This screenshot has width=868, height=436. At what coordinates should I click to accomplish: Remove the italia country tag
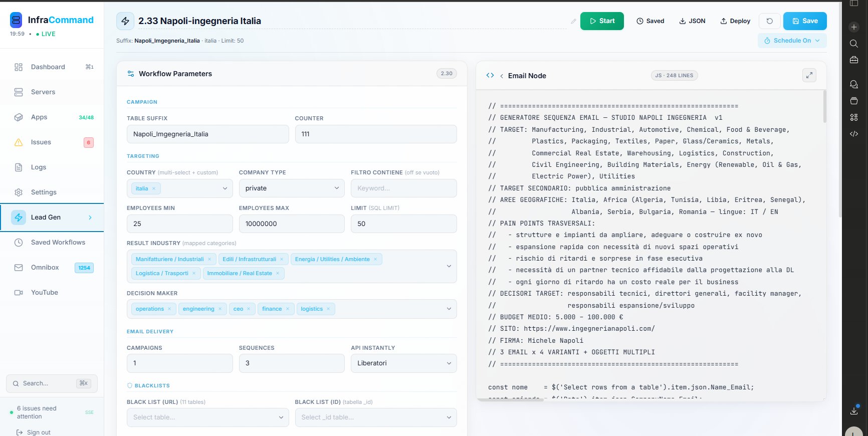154,189
